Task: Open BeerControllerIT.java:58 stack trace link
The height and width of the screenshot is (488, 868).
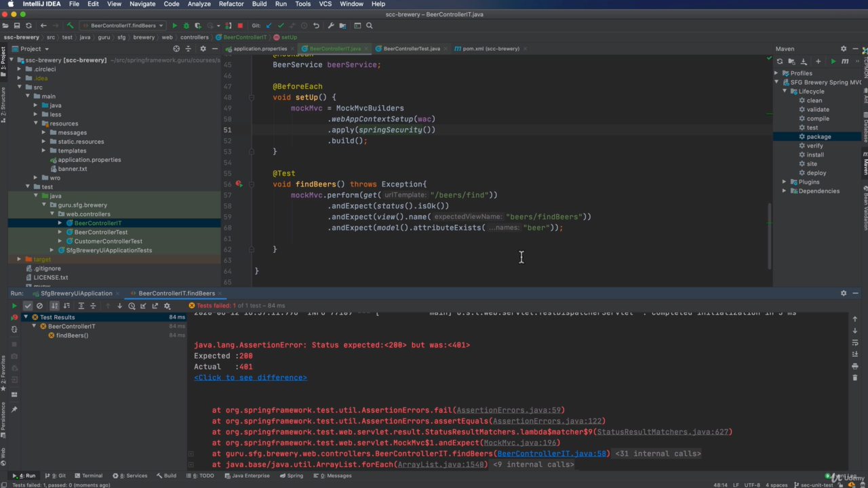Action: tap(553, 453)
